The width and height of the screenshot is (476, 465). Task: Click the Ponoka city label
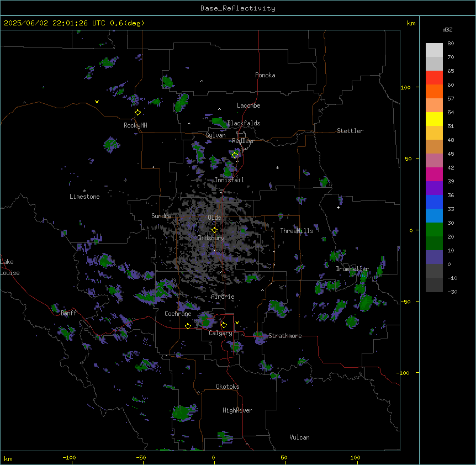point(265,75)
